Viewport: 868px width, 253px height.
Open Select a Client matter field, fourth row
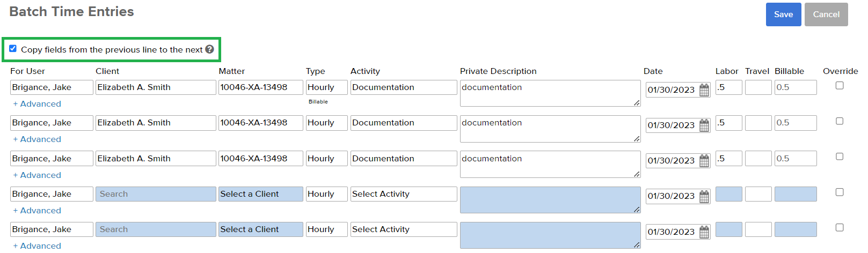[x=261, y=194]
